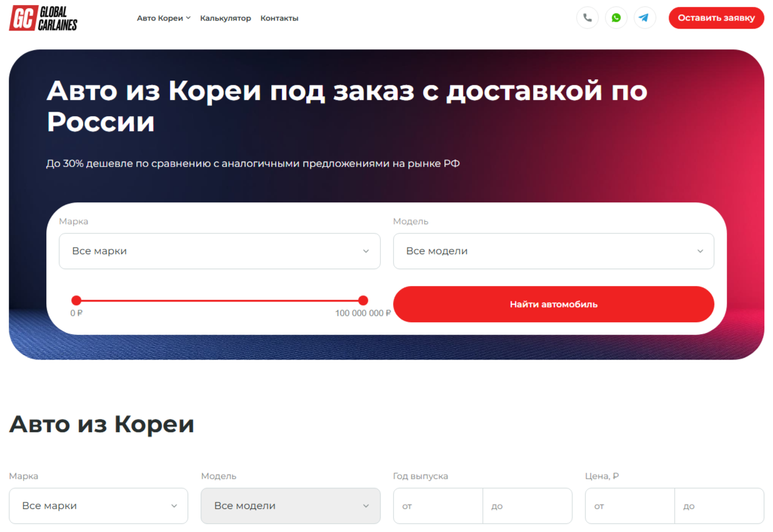Expand Модель dropdown in catalog filter

tap(290, 506)
